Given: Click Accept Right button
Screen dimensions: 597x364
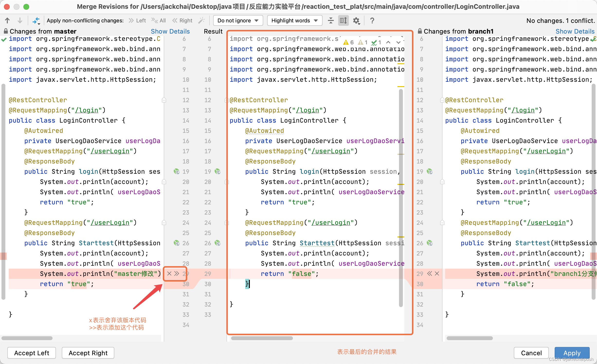Looking at the screenshot, I should [88, 353].
